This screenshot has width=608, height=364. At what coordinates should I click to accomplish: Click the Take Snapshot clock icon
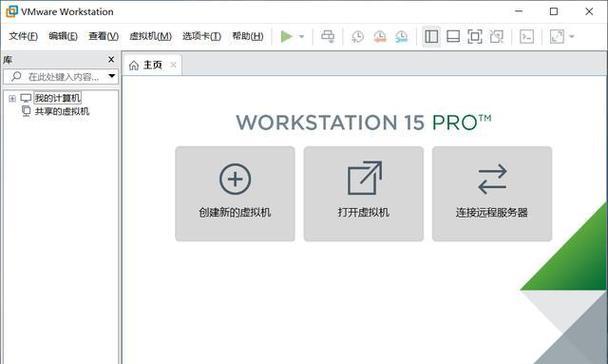358,36
